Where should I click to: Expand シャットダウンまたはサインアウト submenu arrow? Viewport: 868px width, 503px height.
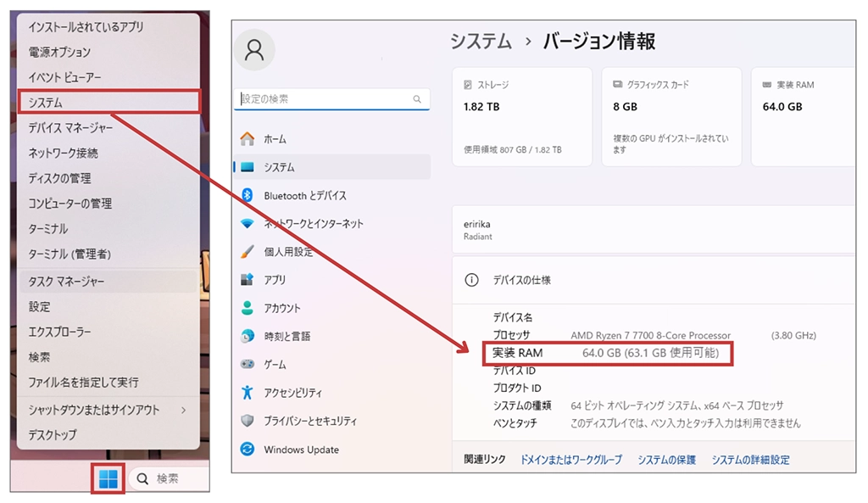coord(184,410)
